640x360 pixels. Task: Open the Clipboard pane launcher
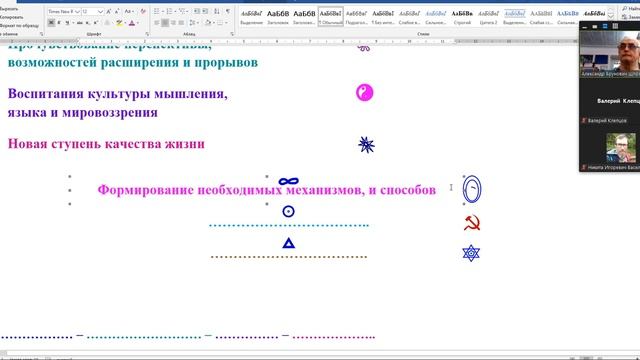coord(42,34)
